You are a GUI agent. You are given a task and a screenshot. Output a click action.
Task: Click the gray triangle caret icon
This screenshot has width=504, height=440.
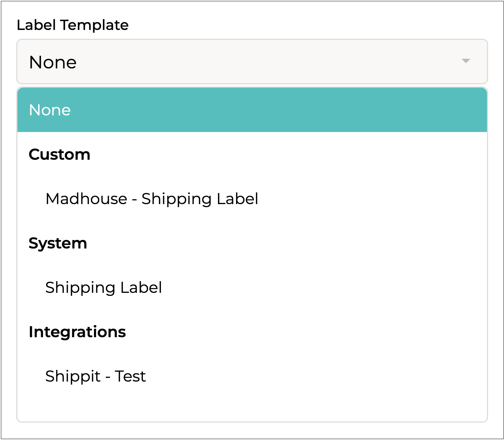pos(466,61)
